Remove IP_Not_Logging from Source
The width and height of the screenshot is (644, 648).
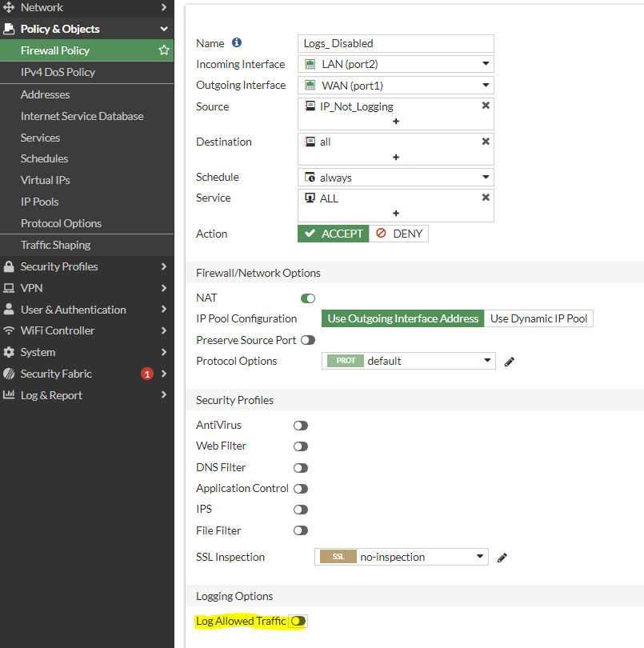pos(486,106)
